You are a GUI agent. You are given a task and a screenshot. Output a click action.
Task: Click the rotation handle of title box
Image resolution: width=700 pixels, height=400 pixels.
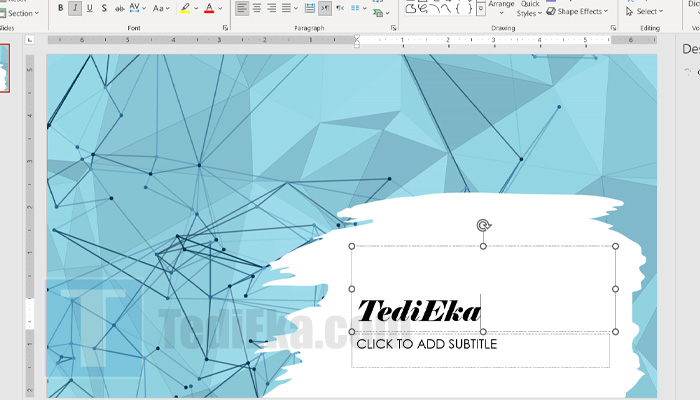483,225
